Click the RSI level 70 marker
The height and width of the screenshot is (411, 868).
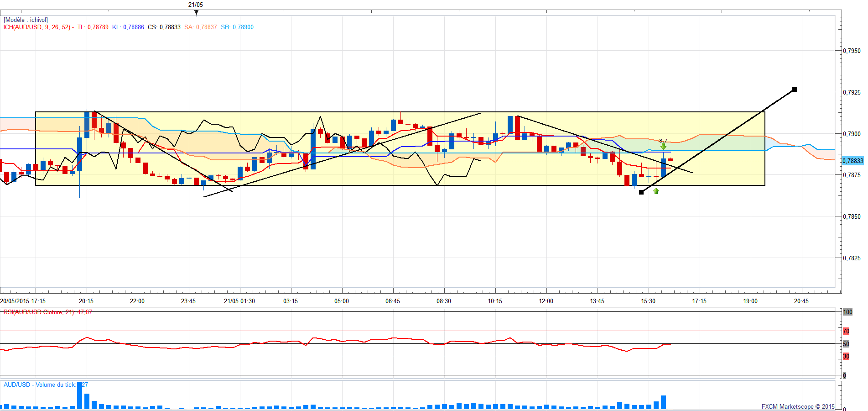[846, 331]
